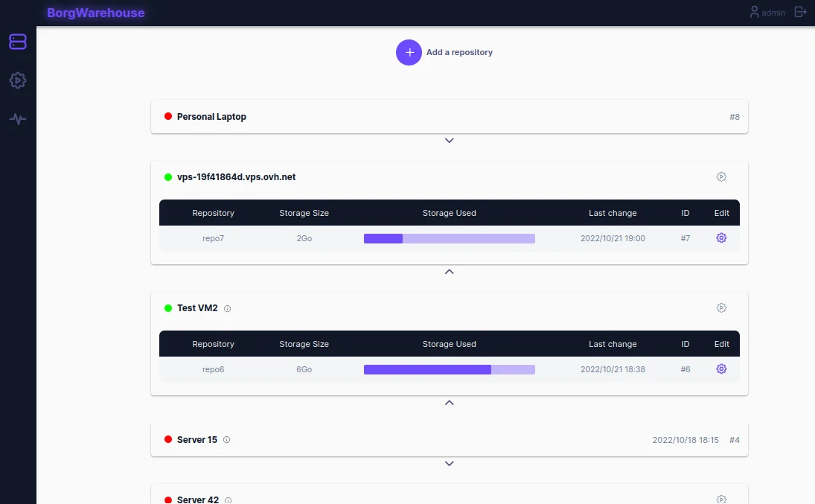Collapse the vps-19f41864d.vps.ovh.net repository panel
The height and width of the screenshot is (504, 815).
coord(449,272)
